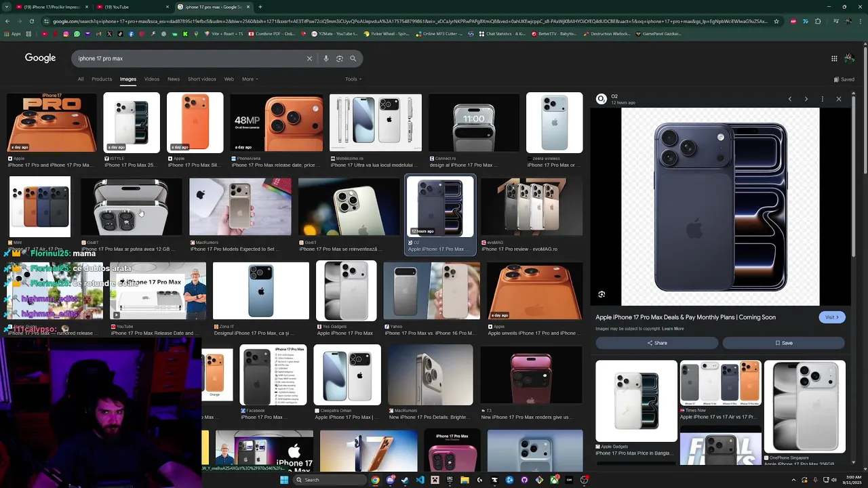
Task: Click the large previewed iPhone image
Action: [720, 207]
